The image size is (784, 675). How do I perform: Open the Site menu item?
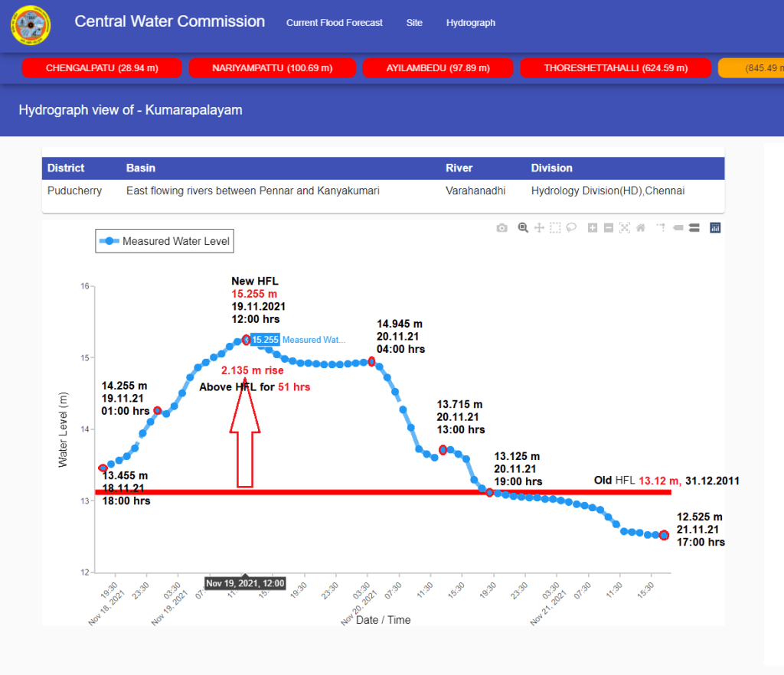[x=414, y=23]
